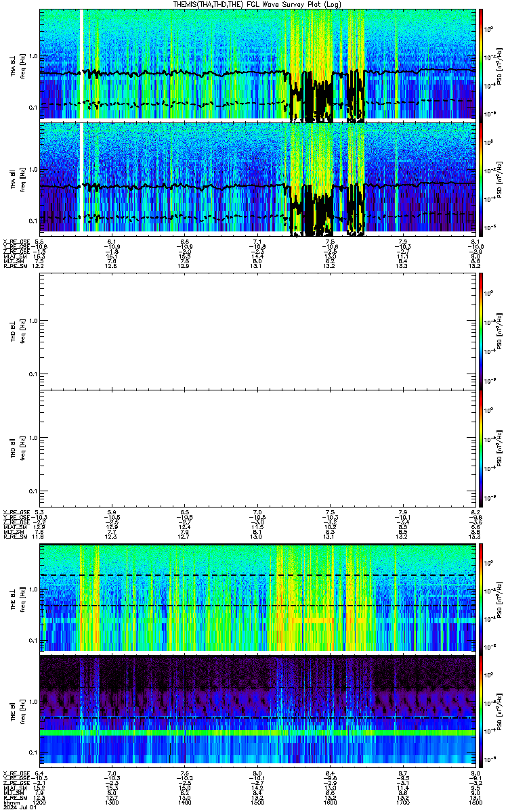Click the THA B∥ spectrogram panel
The image size is (508, 812).
(x=257, y=179)
